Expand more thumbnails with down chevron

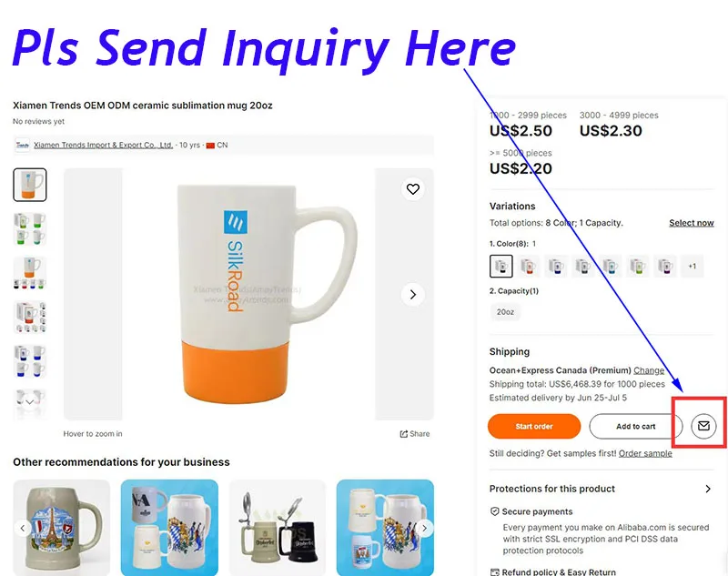pos(30,402)
